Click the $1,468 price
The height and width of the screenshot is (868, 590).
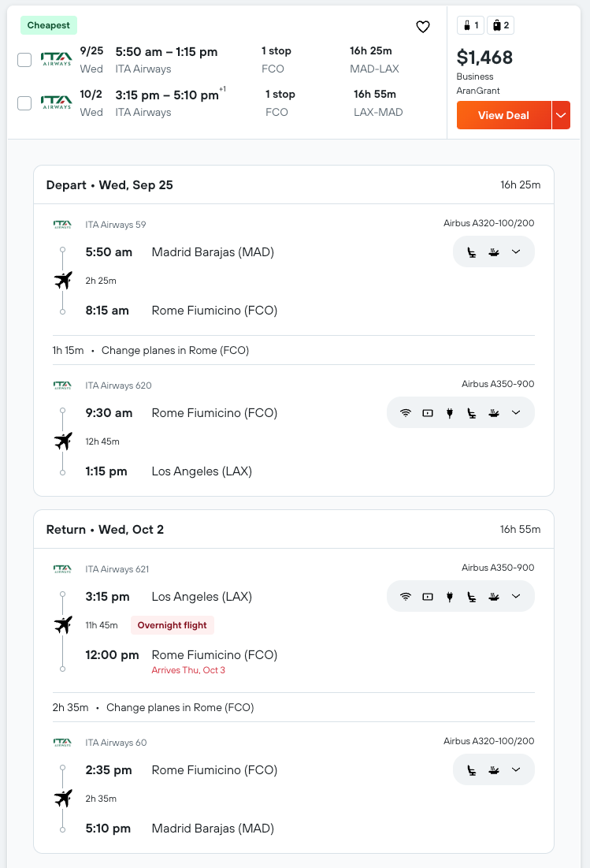(x=484, y=57)
